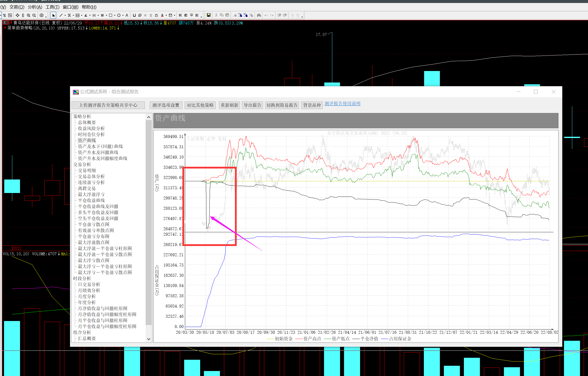Select the text annotation A tool

click(x=127, y=15)
